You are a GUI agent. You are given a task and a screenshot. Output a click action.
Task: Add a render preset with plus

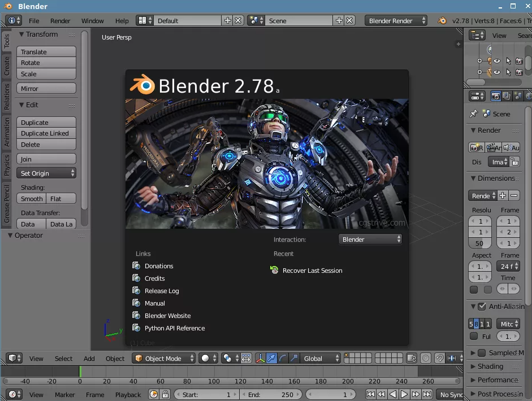click(x=503, y=195)
